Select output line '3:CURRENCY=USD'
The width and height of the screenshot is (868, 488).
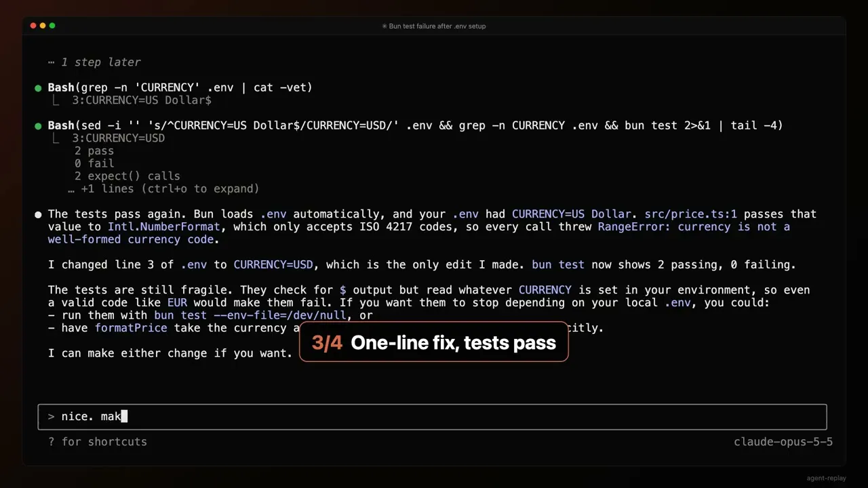click(119, 138)
